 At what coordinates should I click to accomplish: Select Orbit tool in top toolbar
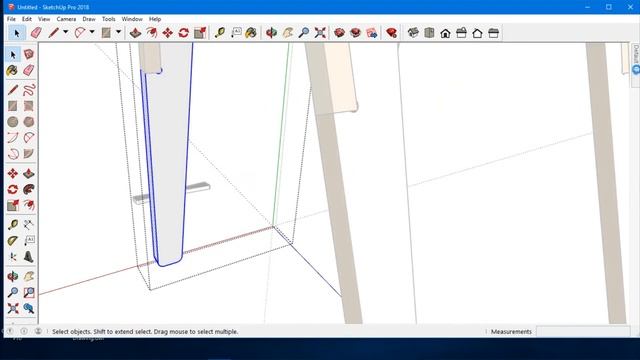pyautogui.click(x=271, y=33)
